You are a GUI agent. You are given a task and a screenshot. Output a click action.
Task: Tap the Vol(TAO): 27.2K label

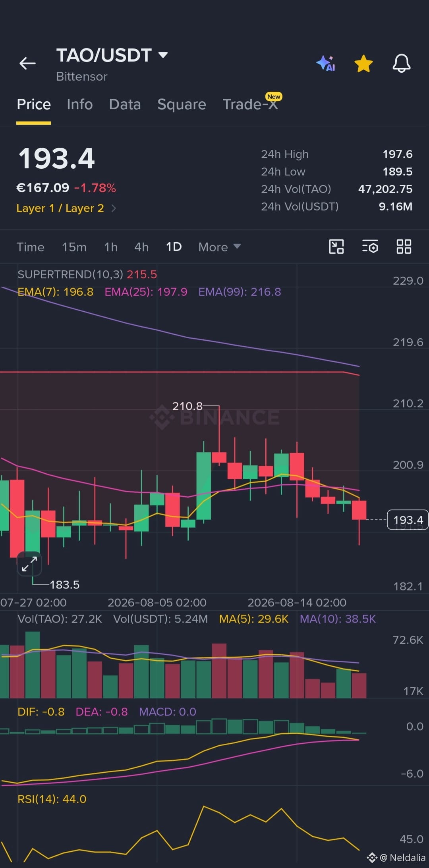[60, 619]
